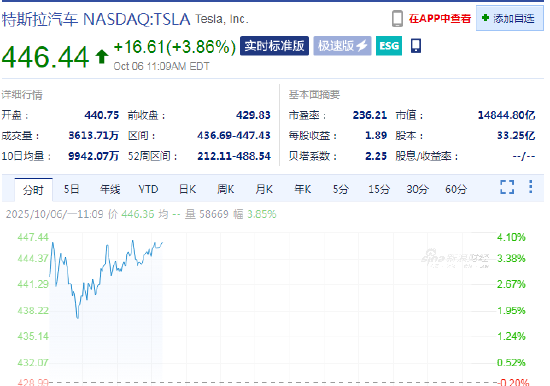Click the market cap value 14844.80亿

pos(507,115)
